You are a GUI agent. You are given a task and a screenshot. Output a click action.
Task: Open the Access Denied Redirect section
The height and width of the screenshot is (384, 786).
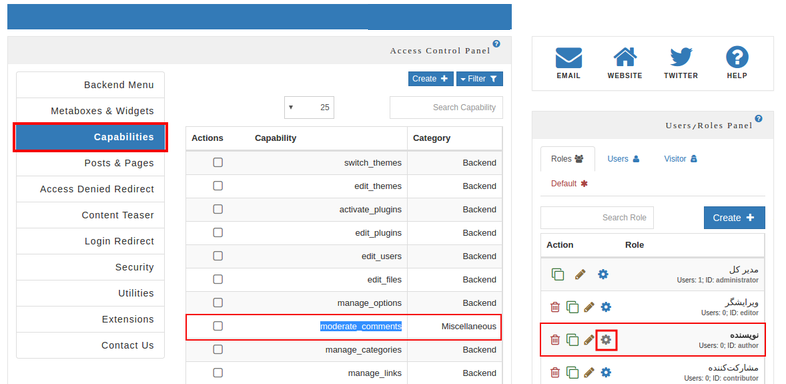pyautogui.click(x=90, y=189)
